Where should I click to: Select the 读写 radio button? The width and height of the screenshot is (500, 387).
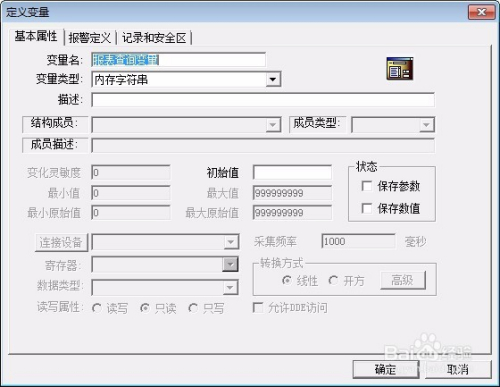tap(97, 308)
